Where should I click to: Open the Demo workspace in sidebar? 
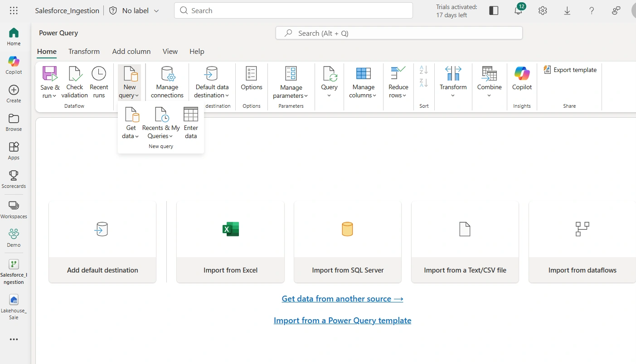pyautogui.click(x=14, y=238)
